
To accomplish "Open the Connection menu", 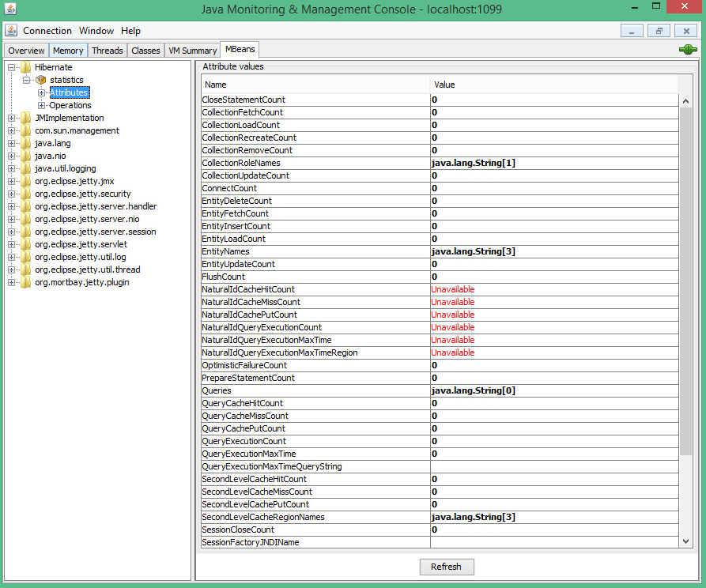I will point(47,31).
